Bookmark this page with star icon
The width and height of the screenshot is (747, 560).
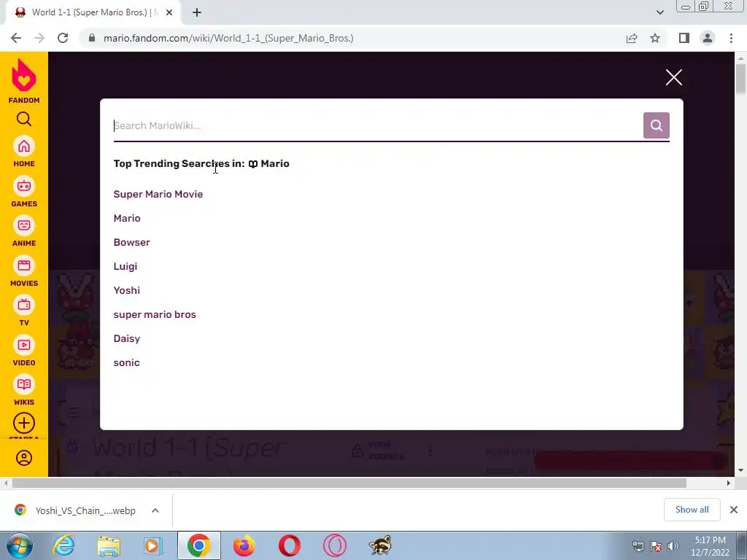[x=655, y=38]
